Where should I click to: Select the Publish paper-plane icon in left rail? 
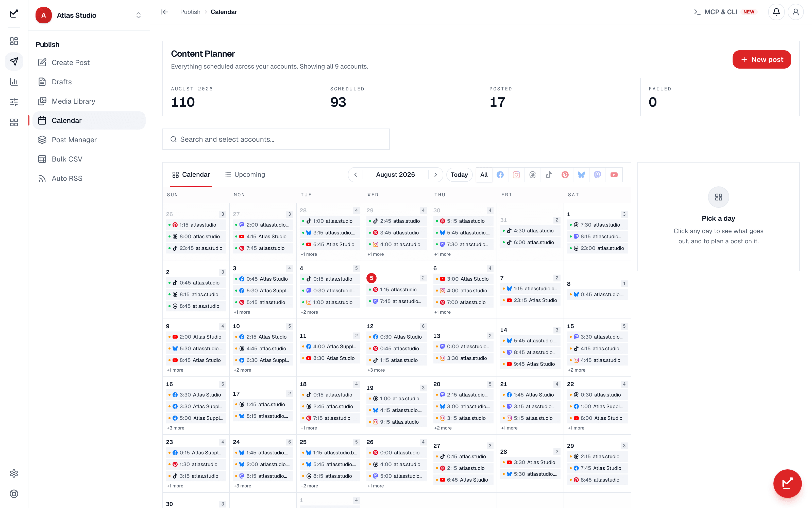click(x=14, y=61)
